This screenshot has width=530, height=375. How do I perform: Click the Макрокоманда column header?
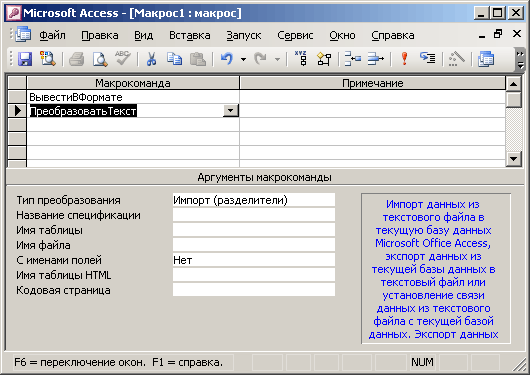(133, 83)
